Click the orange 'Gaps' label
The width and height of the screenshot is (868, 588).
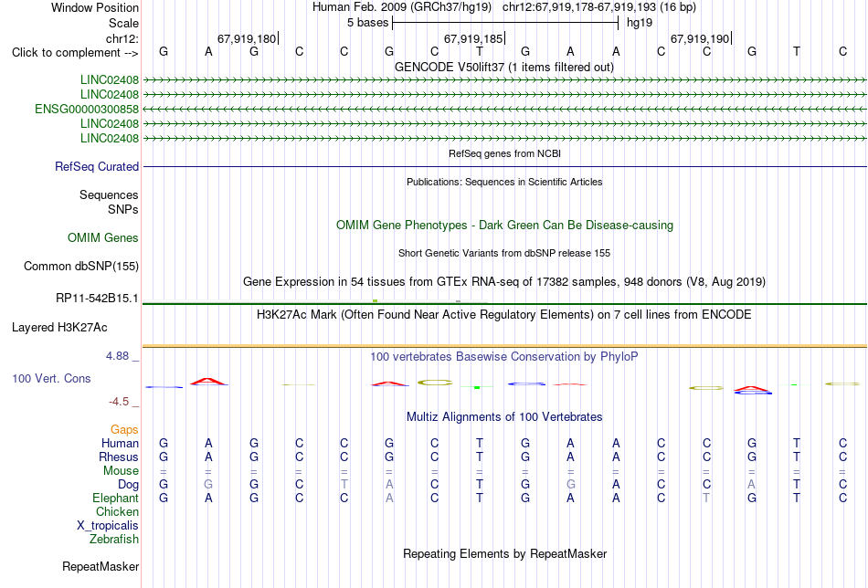(x=124, y=430)
